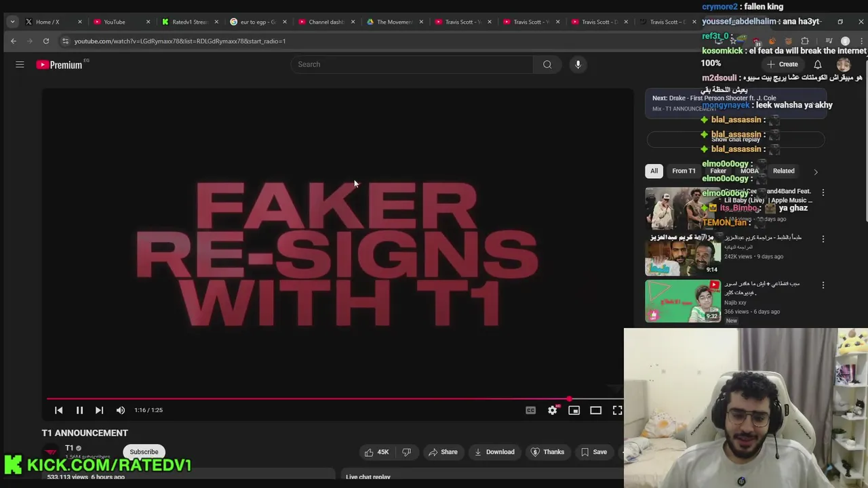Image resolution: width=868 pixels, height=488 pixels.
Task: Like the video with 45K likes
Action: point(376,452)
